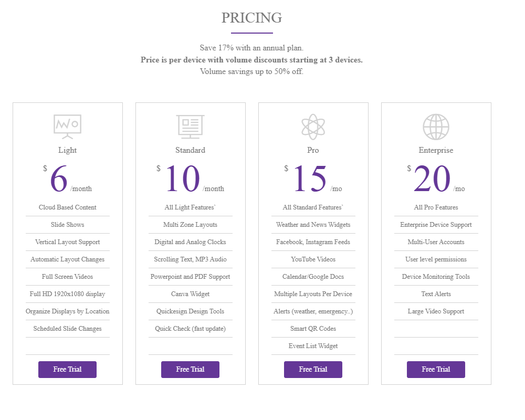Click Device Monitoring Tools feature
The width and height of the screenshot is (525, 420).
coord(436,277)
